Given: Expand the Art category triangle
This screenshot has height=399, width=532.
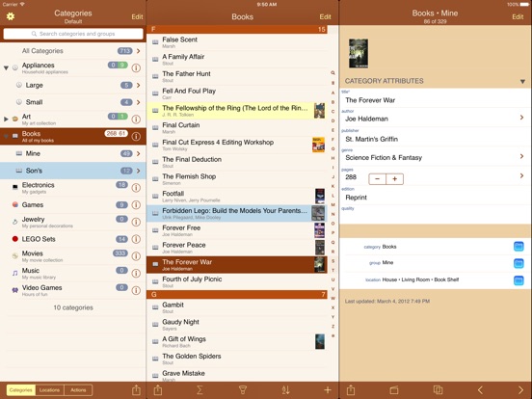Looking at the screenshot, I should (x=6, y=119).
